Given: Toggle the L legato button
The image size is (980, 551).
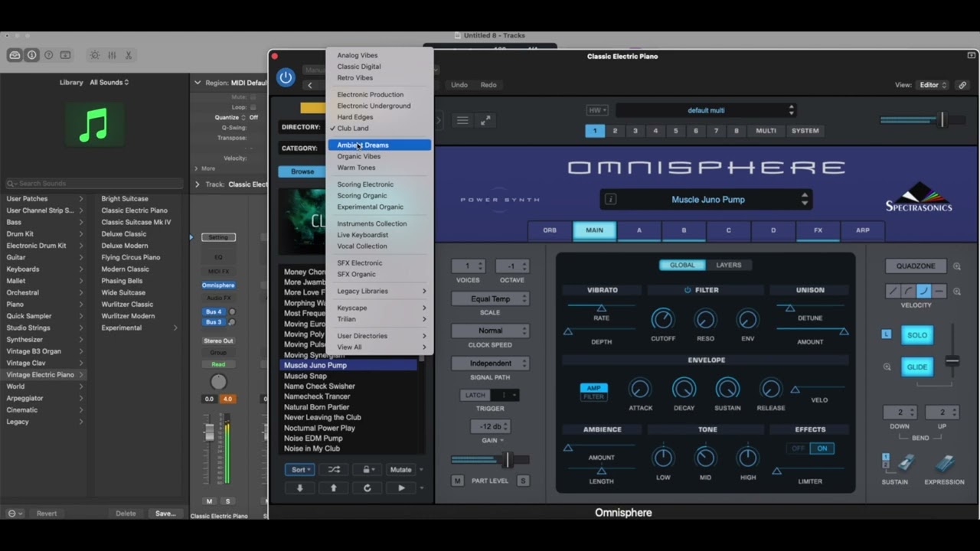Looking at the screenshot, I should [887, 334].
